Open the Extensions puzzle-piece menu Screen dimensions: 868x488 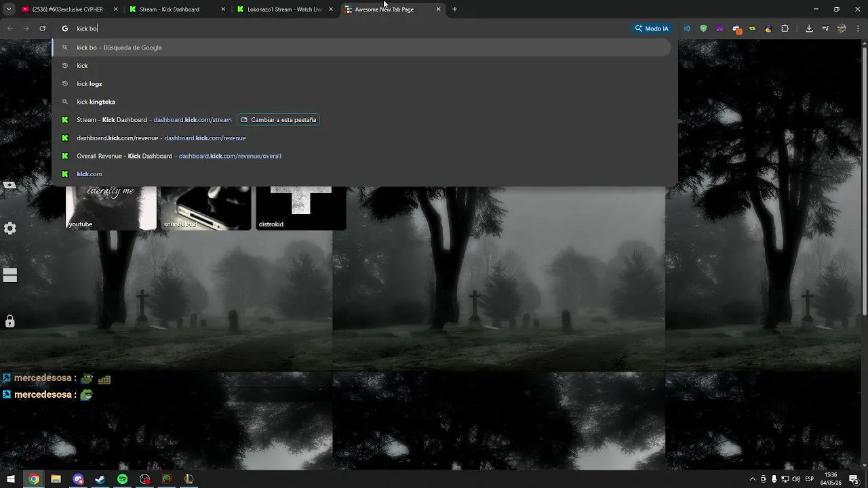(785, 28)
